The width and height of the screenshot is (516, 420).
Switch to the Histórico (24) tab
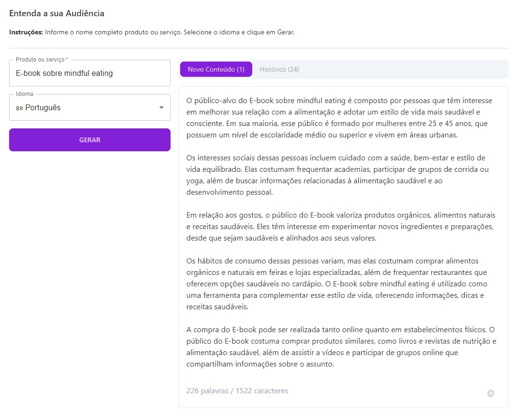pyautogui.click(x=279, y=69)
